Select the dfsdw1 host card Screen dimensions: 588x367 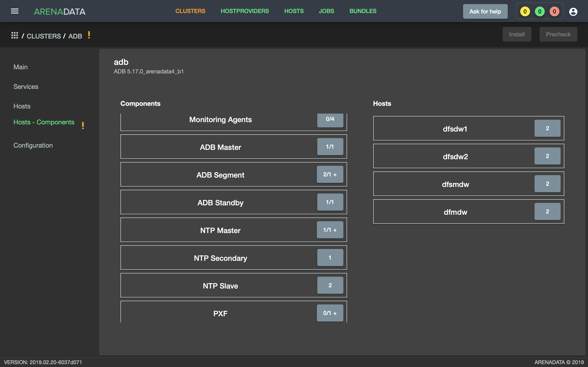pyautogui.click(x=468, y=128)
